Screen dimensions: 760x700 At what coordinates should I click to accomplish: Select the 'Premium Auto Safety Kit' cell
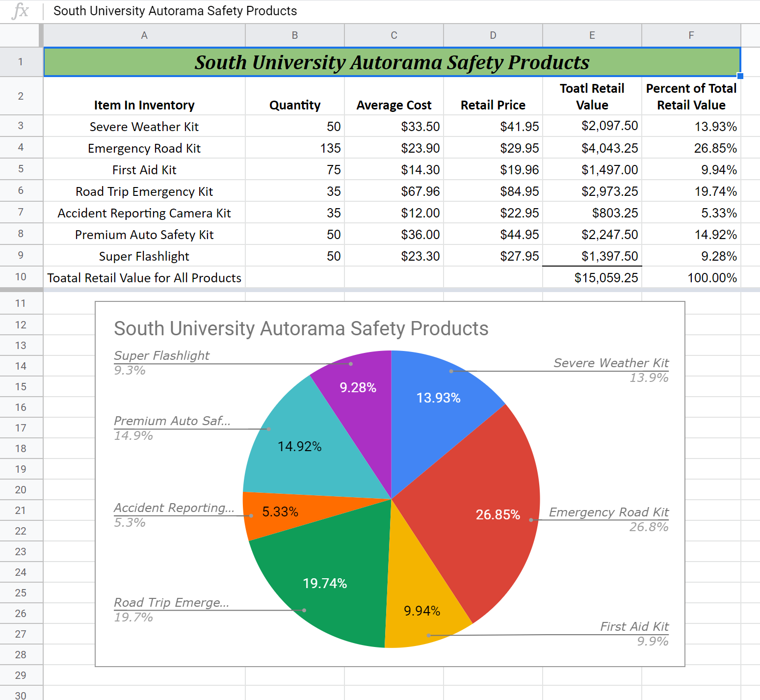click(x=144, y=234)
